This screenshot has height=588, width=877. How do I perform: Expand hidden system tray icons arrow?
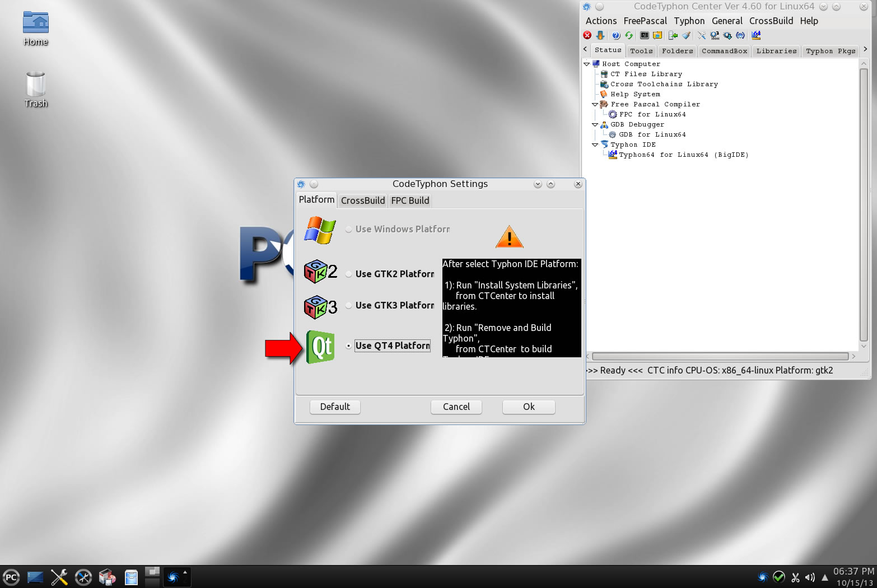pos(824,577)
